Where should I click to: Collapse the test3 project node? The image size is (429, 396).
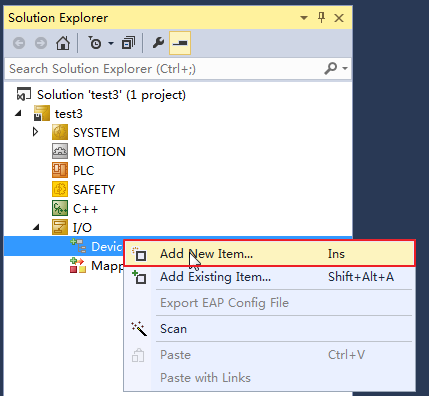click(x=18, y=114)
